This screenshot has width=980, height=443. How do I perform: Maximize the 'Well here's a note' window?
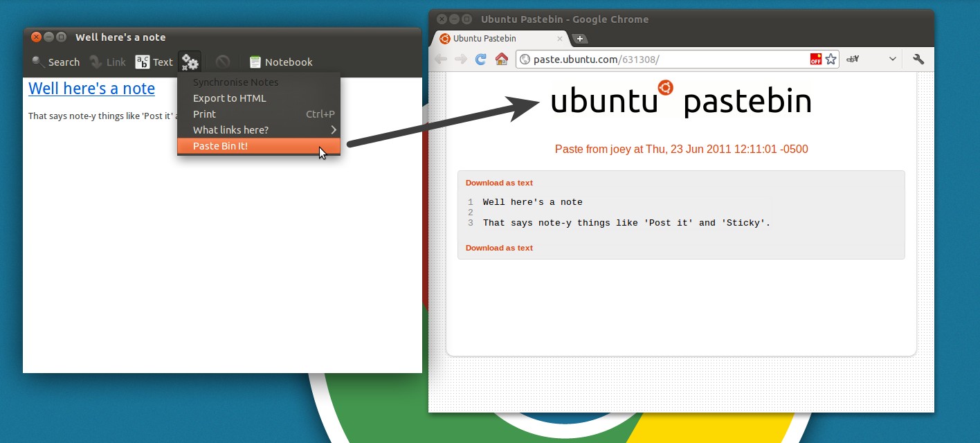tap(61, 37)
